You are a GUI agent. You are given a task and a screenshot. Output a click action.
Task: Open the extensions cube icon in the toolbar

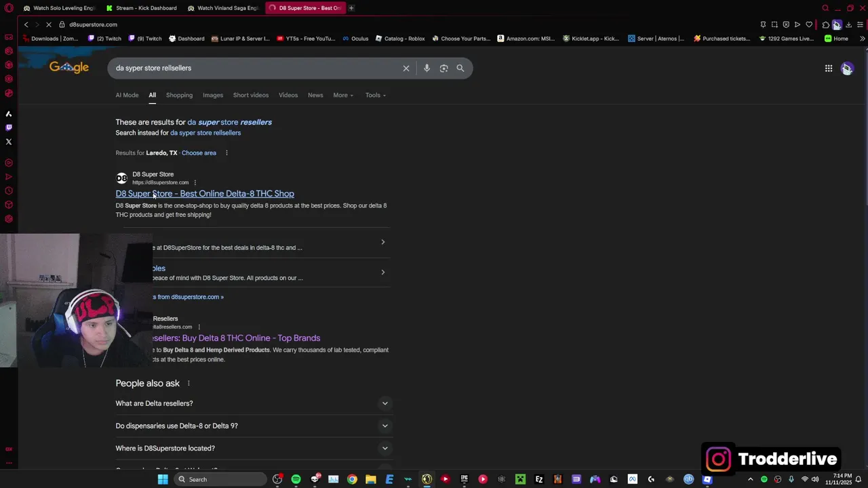825,24
